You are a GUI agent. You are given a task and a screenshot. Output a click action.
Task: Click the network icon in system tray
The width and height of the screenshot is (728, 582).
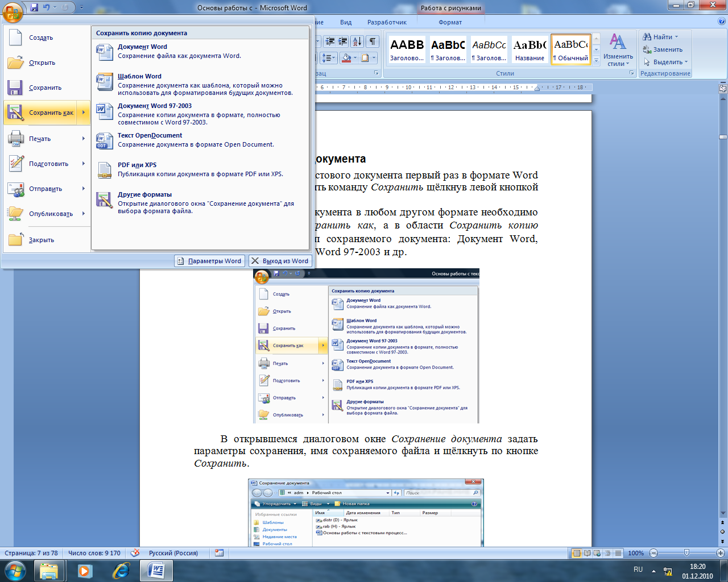tap(668, 571)
